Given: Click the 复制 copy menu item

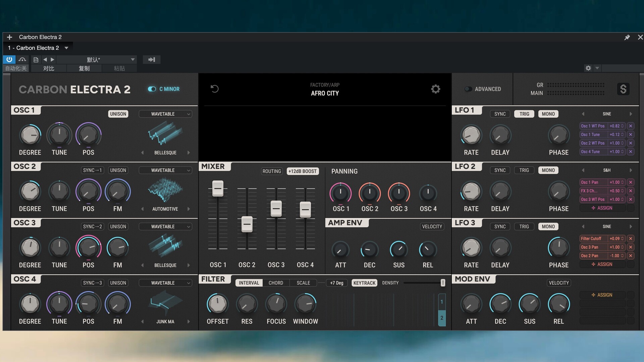Looking at the screenshot, I should (x=84, y=68).
